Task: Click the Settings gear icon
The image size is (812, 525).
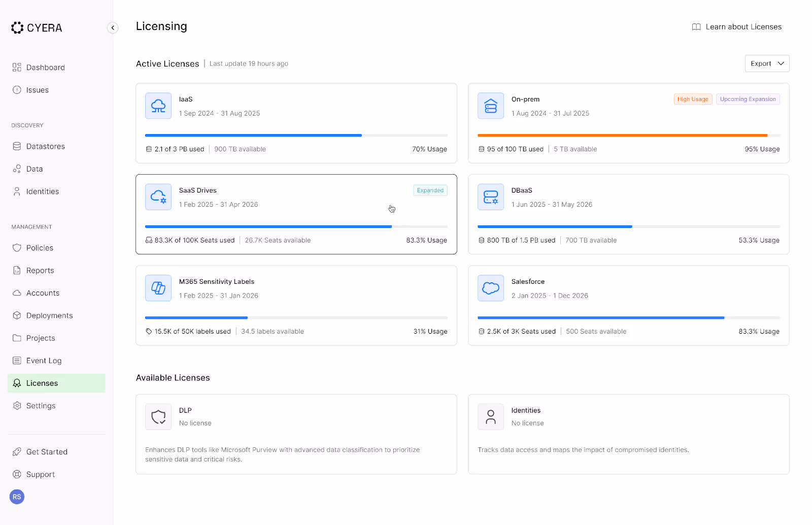Action: pyautogui.click(x=17, y=406)
